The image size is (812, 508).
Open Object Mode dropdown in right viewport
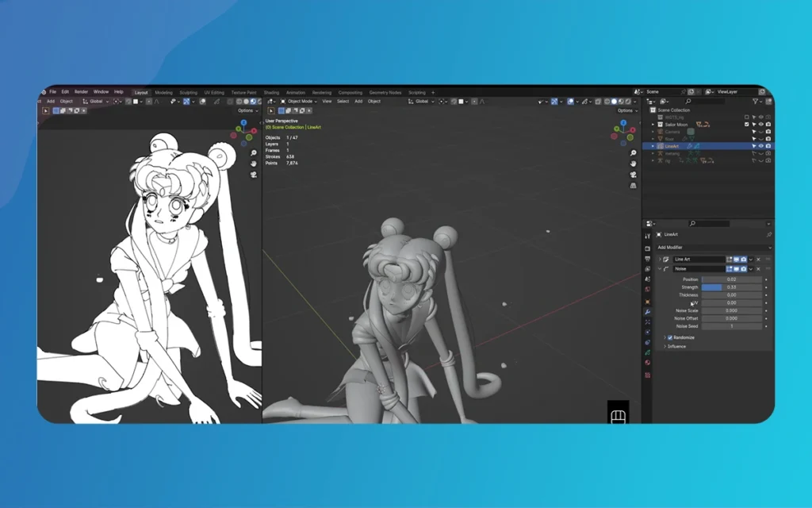pos(299,102)
